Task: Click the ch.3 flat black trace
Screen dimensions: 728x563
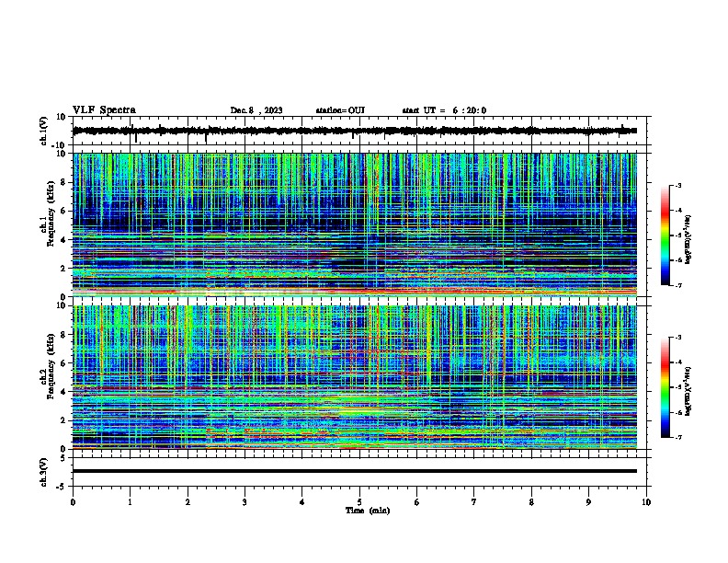Action: 355,471
